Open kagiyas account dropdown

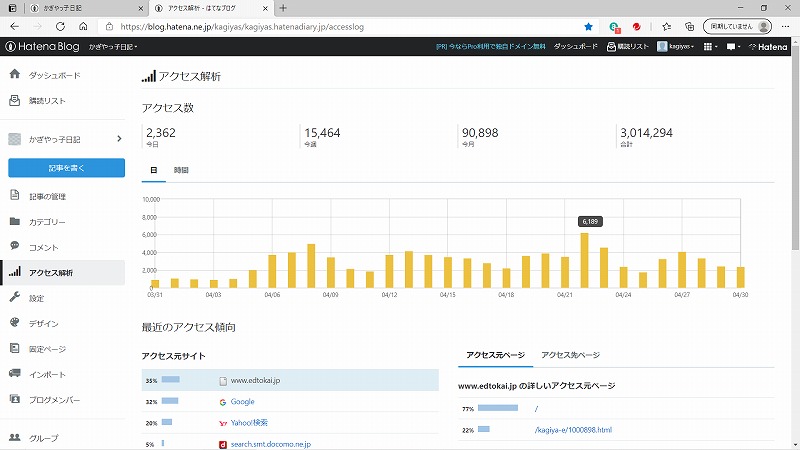[676, 46]
